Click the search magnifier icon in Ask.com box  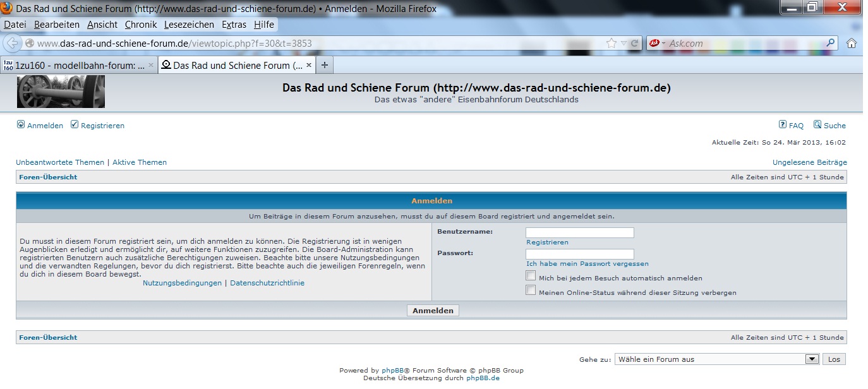point(831,43)
